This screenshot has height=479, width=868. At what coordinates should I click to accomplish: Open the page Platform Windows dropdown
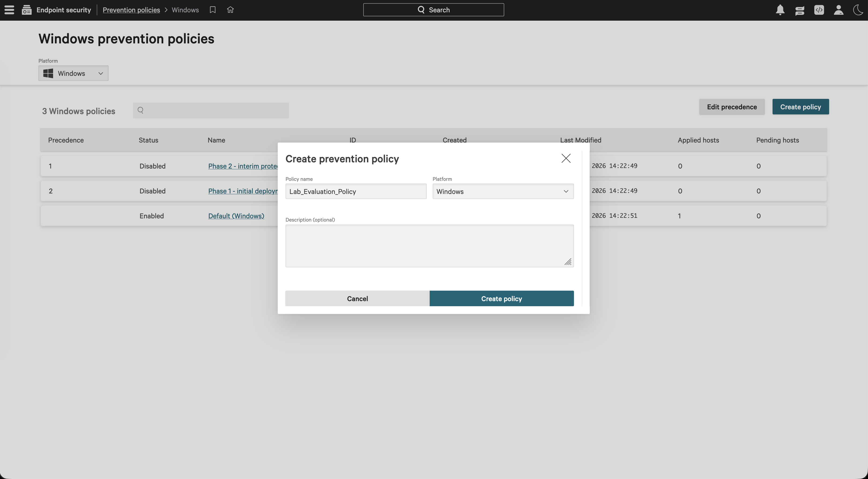73,73
